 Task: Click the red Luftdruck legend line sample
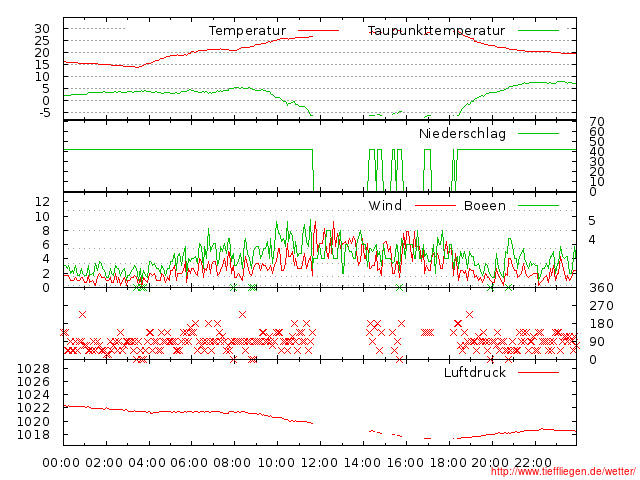(x=538, y=372)
